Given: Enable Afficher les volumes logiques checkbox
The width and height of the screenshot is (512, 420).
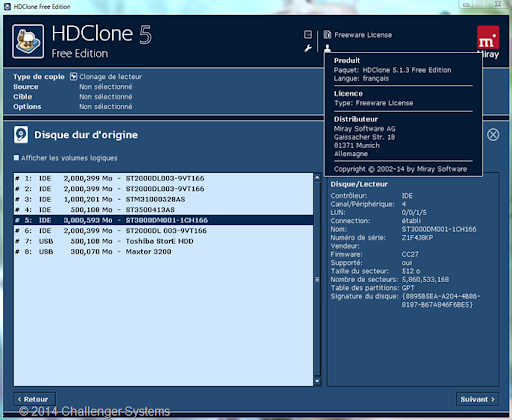Looking at the screenshot, I should [x=16, y=158].
